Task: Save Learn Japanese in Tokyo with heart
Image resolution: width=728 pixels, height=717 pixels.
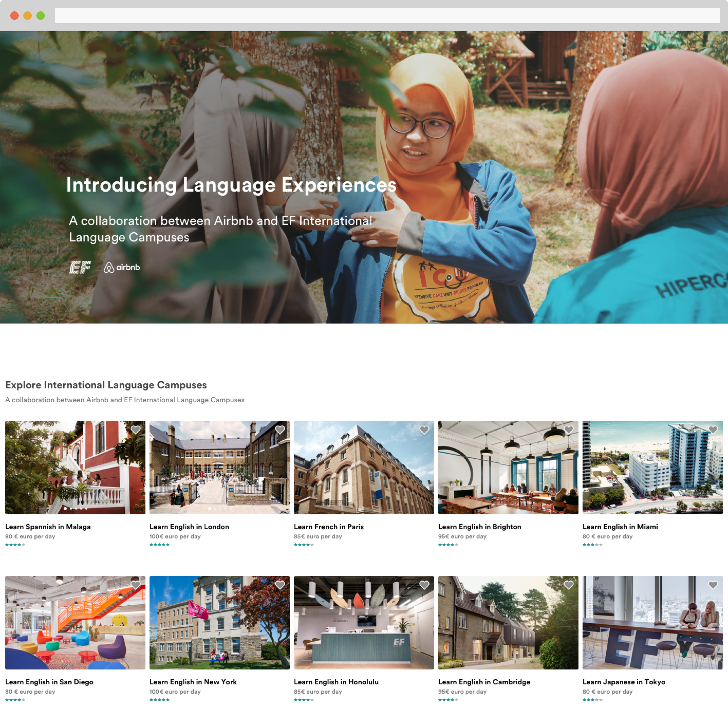Action: 713,585
